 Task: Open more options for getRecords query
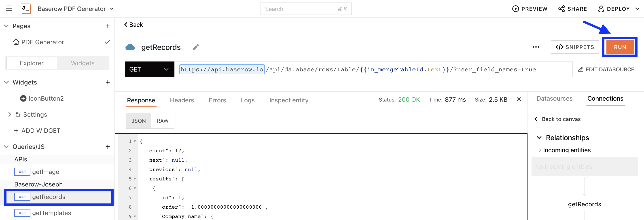[536, 47]
